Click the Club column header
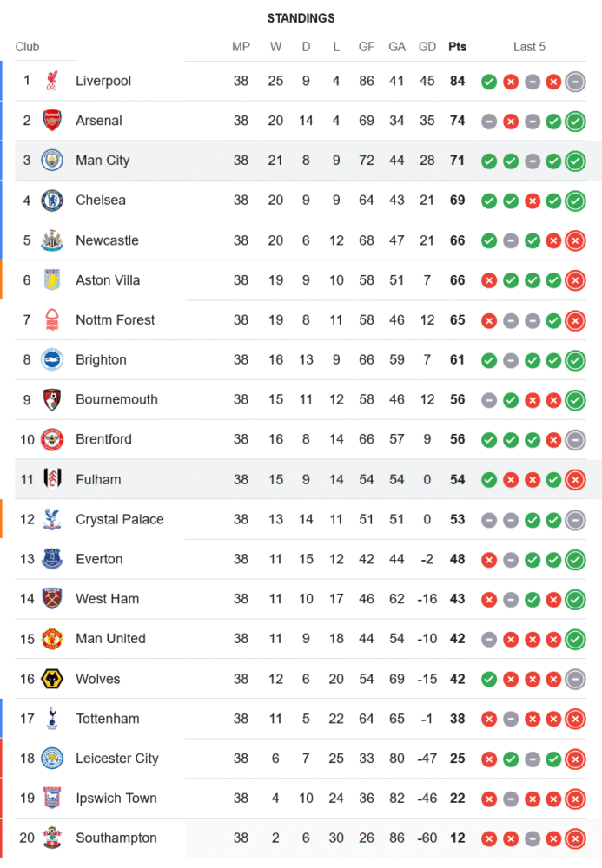Image resolution: width=602 pixels, height=868 pixels. pos(28,47)
